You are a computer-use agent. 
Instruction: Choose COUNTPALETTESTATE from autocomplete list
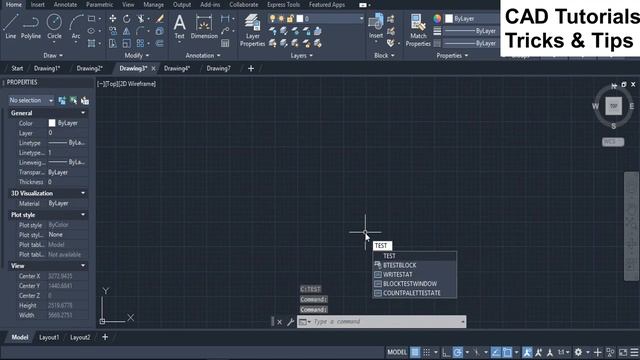pyautogui.click(x=414, y=293)
